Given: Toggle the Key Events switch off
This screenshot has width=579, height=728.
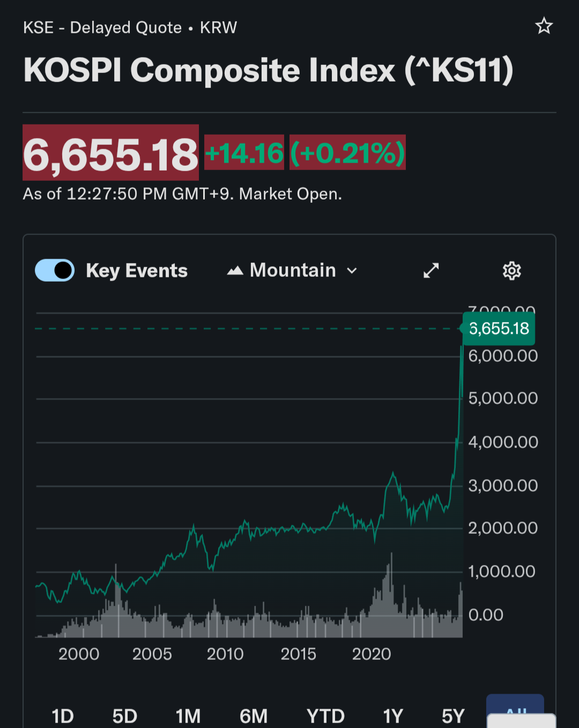Looking at the screenshot, I should pyautogui.click(x=55, y=270).
